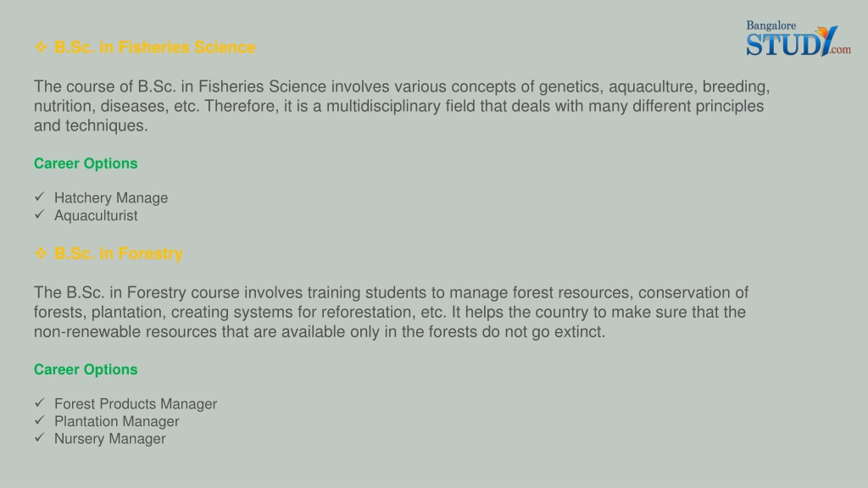This screenshot has height=488, width=868.
Task: Click the Fisheries Science description paragraph
Action: pos(402,106)
